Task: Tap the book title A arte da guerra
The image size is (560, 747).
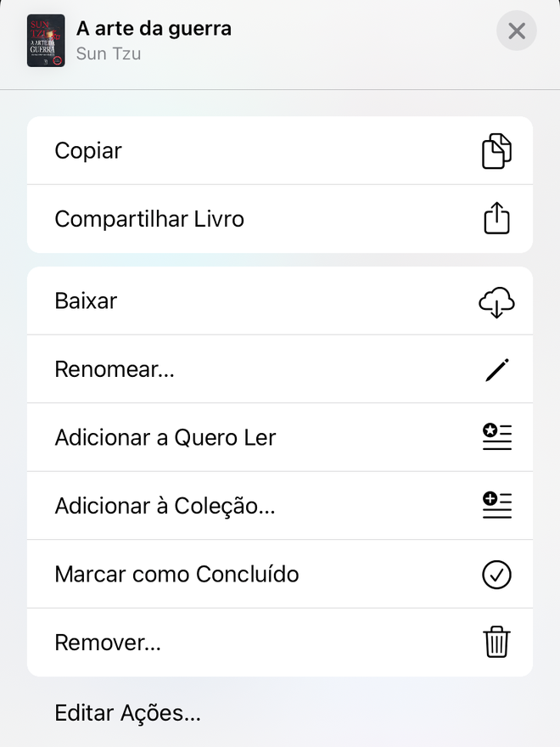Action: point(154,29)
